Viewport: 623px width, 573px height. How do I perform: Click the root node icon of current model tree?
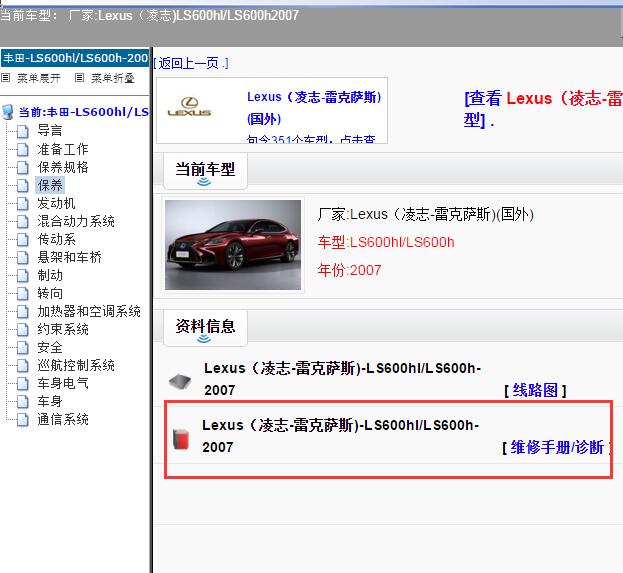pyautogui.click(x=8, y=112)
